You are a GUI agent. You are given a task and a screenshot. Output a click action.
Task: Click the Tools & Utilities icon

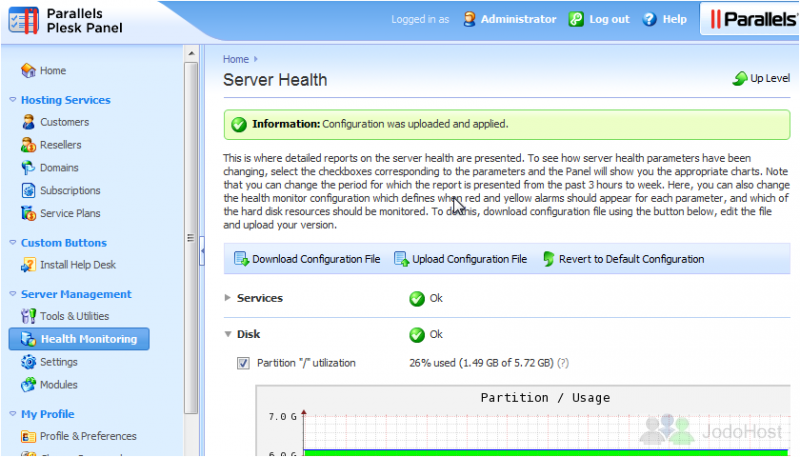click(28, 316)
